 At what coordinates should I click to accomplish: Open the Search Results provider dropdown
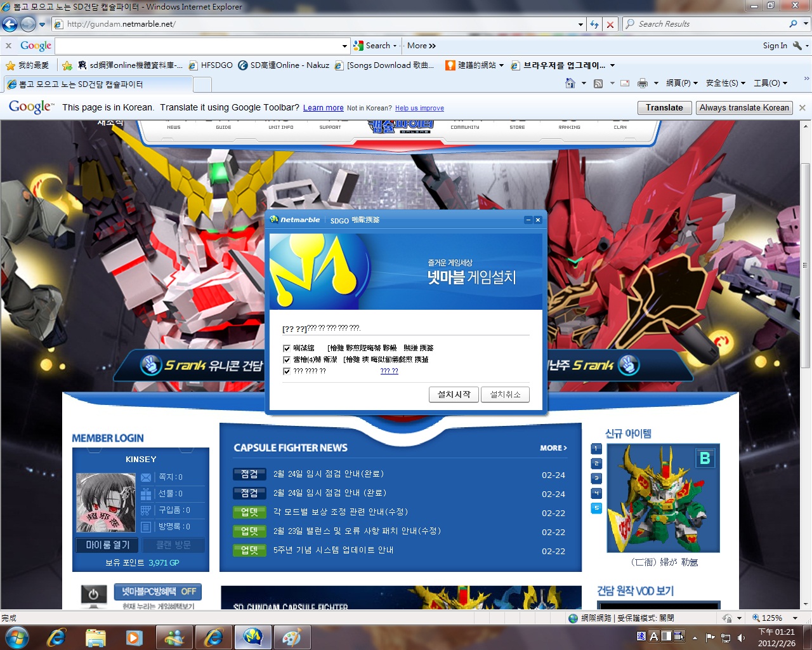tap(806, 24)
